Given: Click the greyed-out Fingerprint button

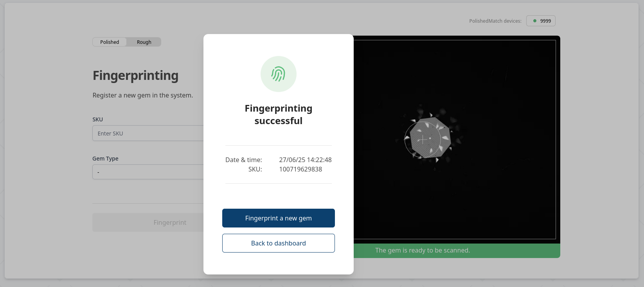Looking at the screenshot, I should coord(148,222).
